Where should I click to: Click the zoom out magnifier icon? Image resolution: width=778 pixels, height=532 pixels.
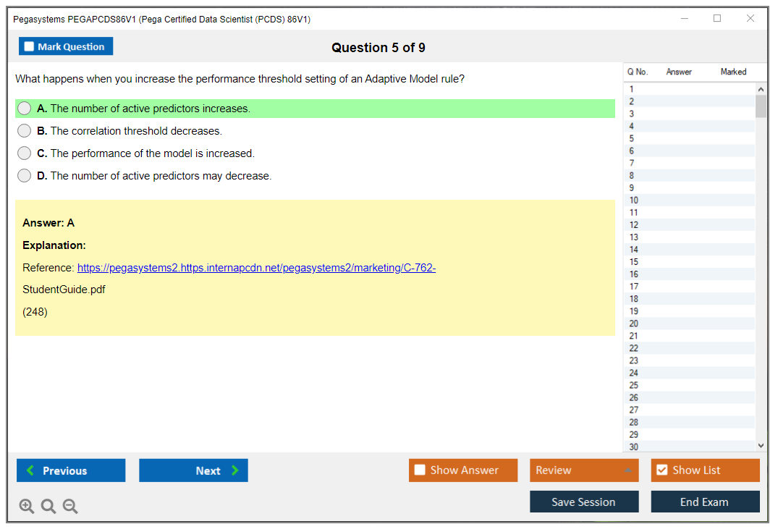click(70, 507)
